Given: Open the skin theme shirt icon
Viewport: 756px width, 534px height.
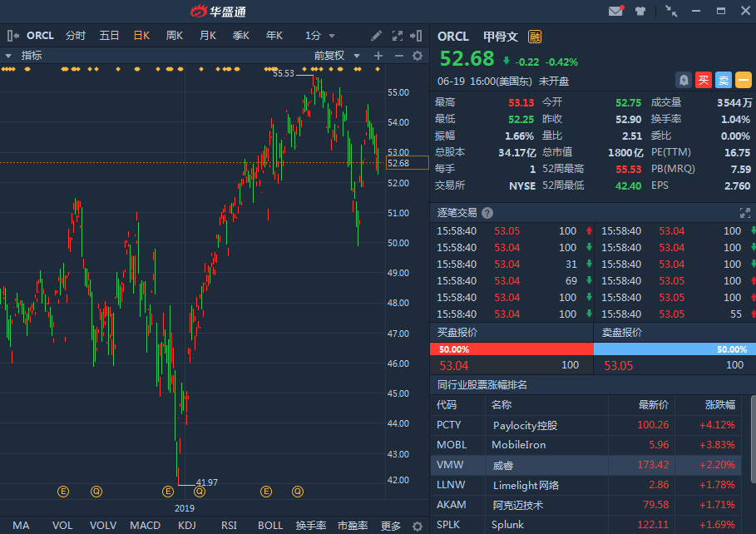Looking at the screenshot, I should point(640,11).
